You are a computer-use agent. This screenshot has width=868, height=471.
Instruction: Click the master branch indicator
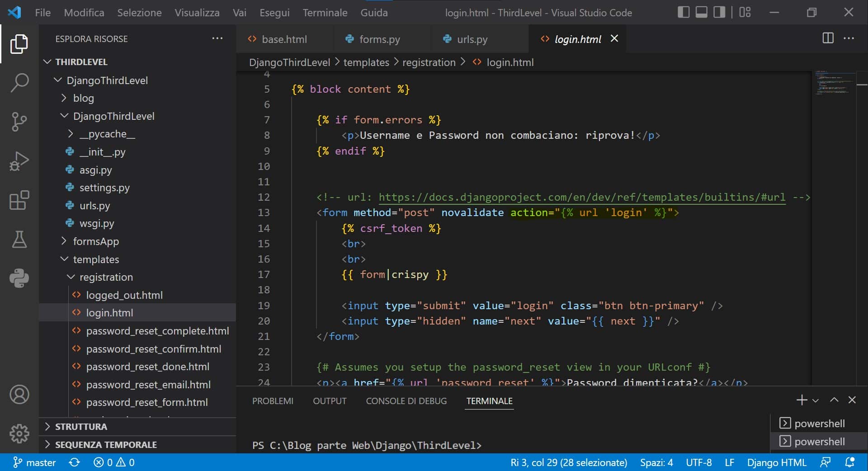click(34, 462)
